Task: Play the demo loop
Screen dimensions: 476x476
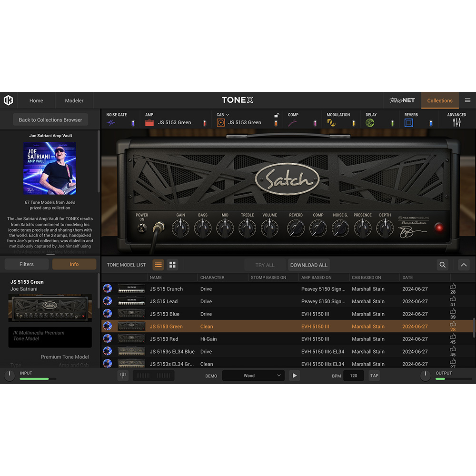Action: tap(295, 376)
